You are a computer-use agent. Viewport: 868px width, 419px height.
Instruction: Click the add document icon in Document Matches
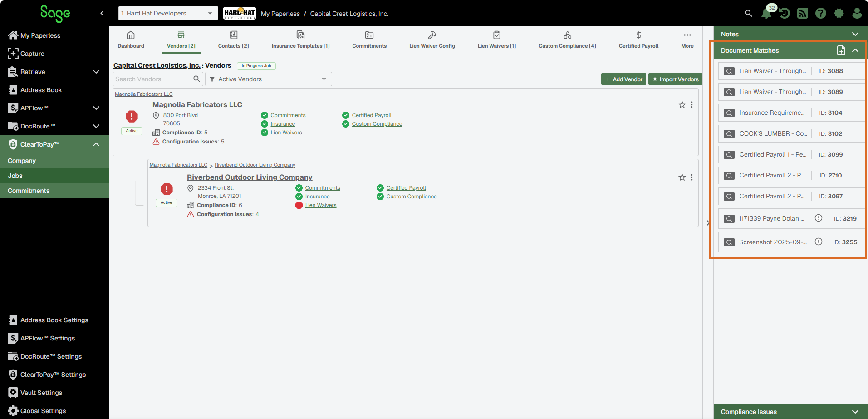point(841,50)
